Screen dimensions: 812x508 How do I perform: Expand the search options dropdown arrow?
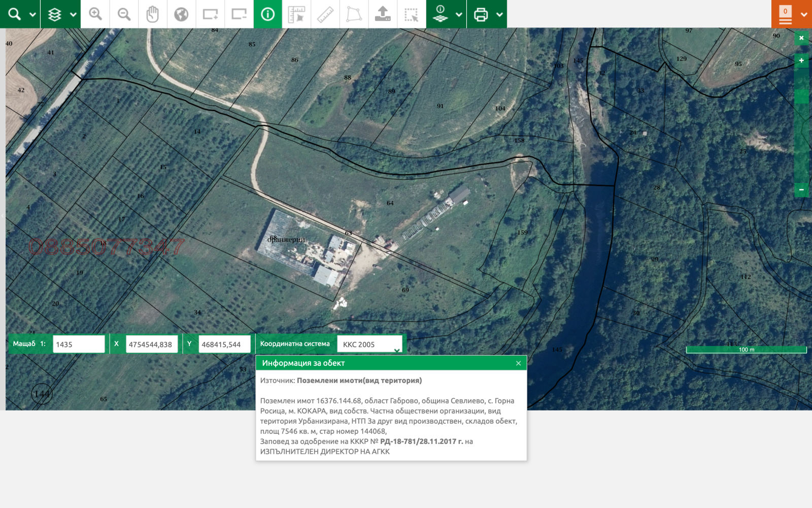32,15
